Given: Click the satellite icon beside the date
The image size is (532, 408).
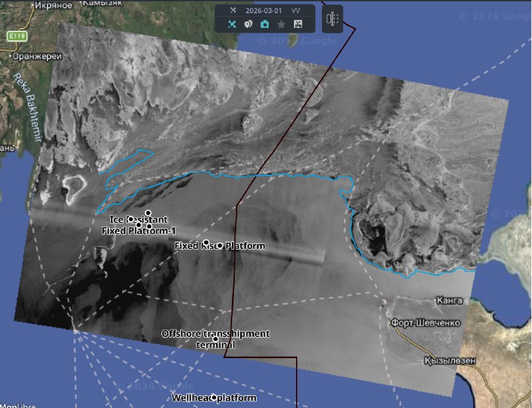Looking at the screenshot, I should 233,11.
